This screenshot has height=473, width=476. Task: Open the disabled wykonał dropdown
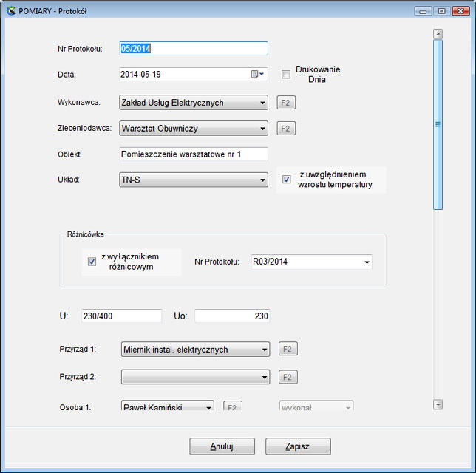pyautogui.click(x=316, y=405)
